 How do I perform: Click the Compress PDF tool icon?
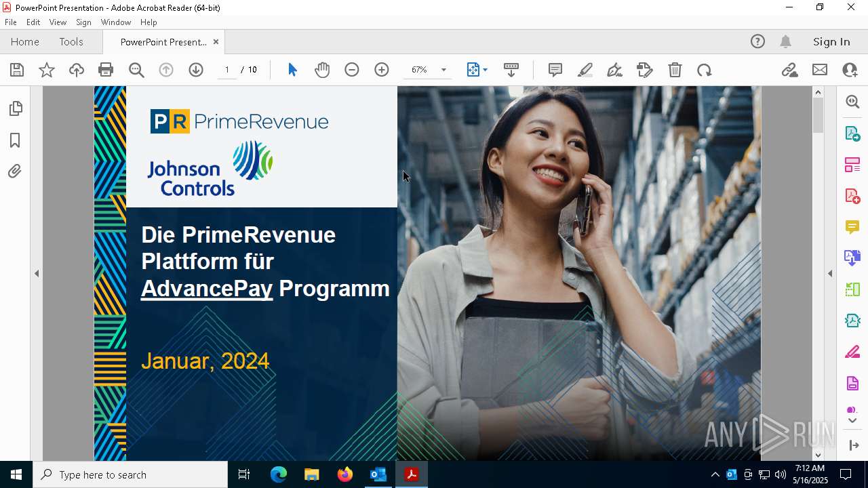point(852,321)
